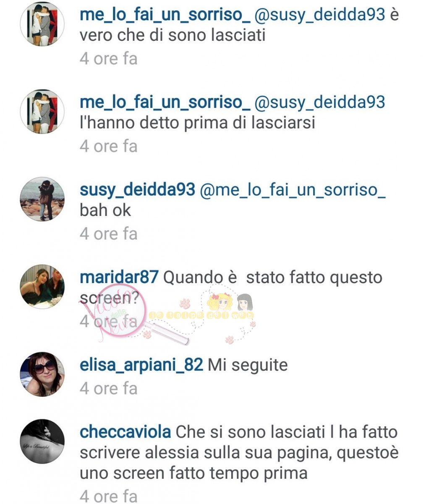Open checcaviola username link
Screen dimensions: 447x504
tap(125, 432)
